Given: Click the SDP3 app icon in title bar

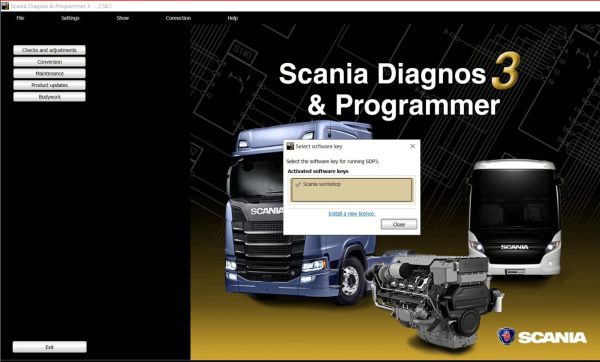Looking at the screenshot, I should (x=5, y=6).
